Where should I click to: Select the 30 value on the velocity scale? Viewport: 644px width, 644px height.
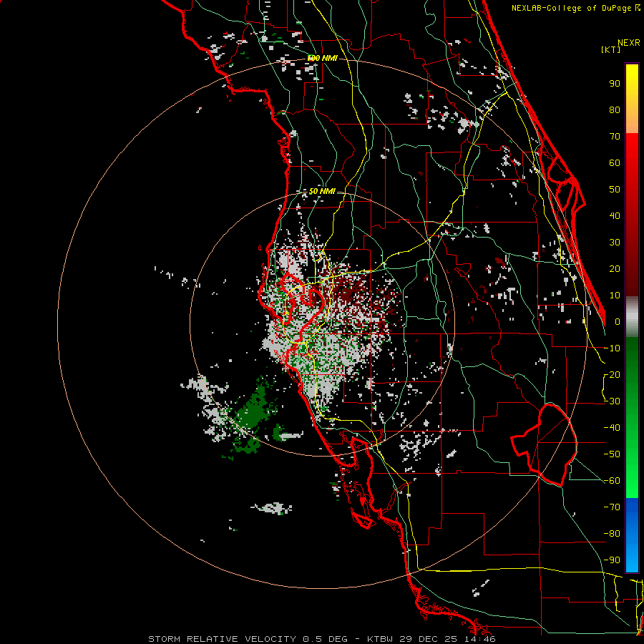pos(615,243)
